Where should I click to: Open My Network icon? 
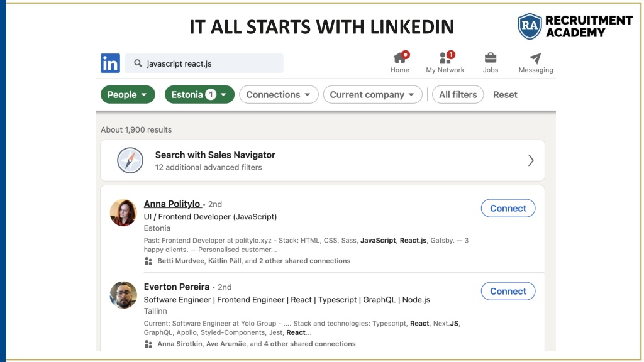tap(446, 57)
